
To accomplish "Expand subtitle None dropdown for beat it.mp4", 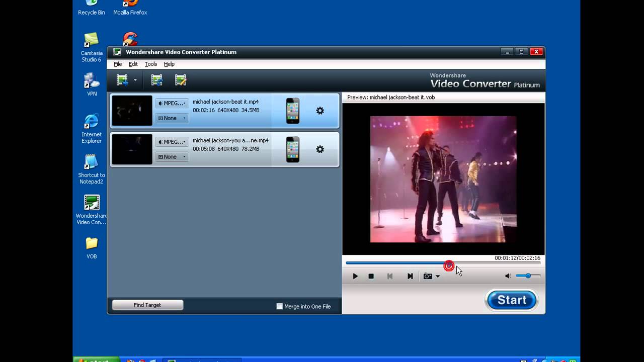I will (172, 118).
